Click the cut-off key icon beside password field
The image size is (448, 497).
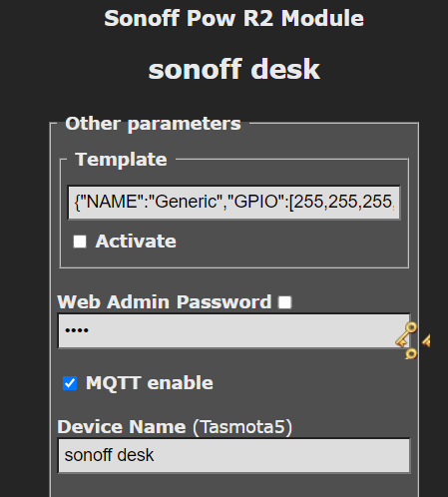point(426,341)
